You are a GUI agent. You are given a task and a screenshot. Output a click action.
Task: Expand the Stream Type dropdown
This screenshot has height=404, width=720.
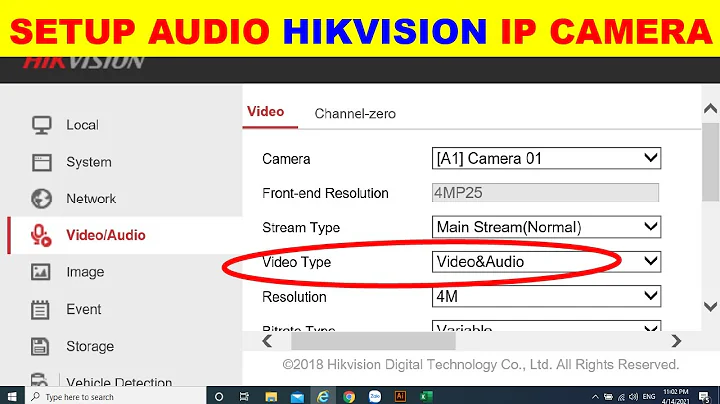click(x=546, y=227)
